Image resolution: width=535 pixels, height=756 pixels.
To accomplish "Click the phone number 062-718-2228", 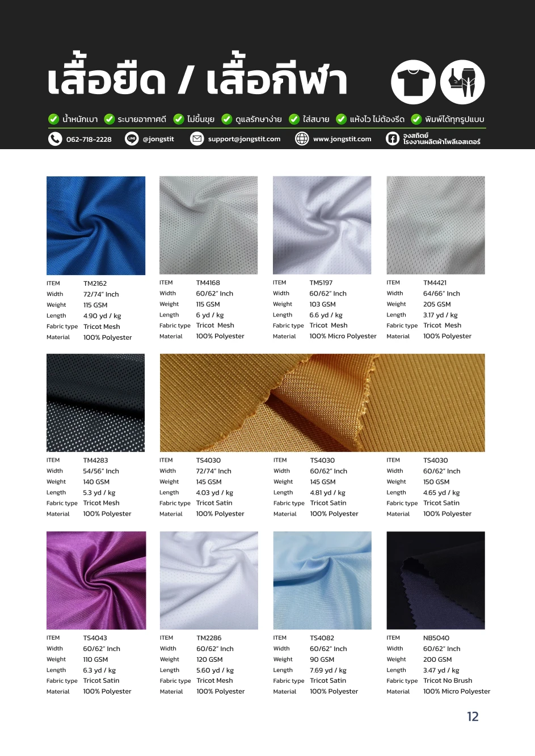I will click(x=89, y=140).
